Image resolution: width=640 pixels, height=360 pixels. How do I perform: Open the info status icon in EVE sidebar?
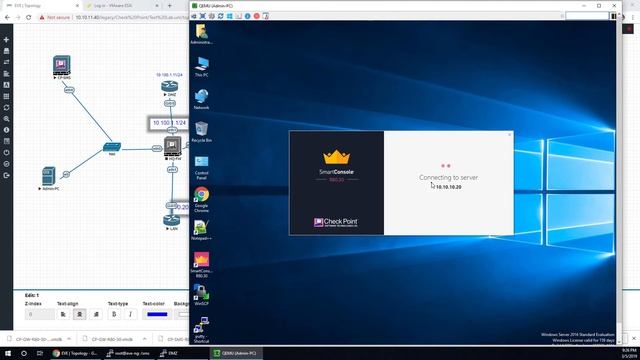6,130
